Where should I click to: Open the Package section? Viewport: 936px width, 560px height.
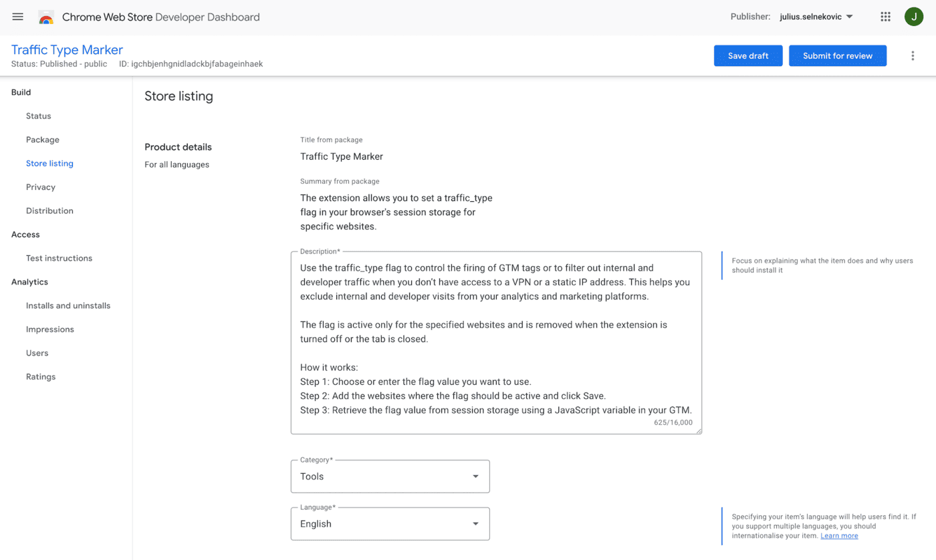click(x=42, y=139)
